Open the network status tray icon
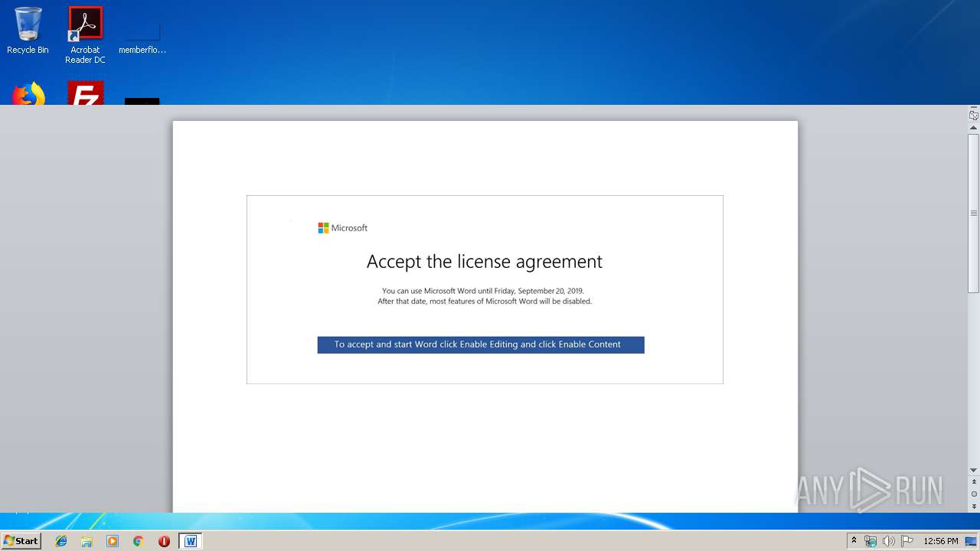The width and height of the screenshot is (980, 551). click(871, 541)
